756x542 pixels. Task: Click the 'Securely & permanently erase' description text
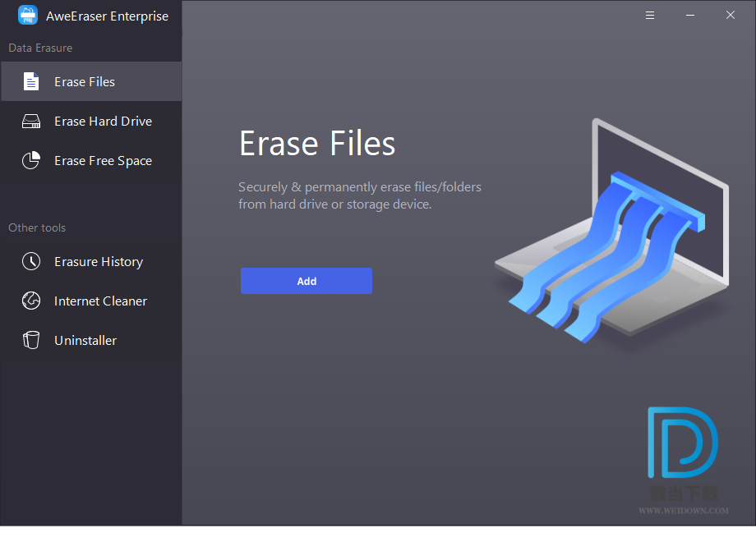pyautogui.click(x=360, y=195)
